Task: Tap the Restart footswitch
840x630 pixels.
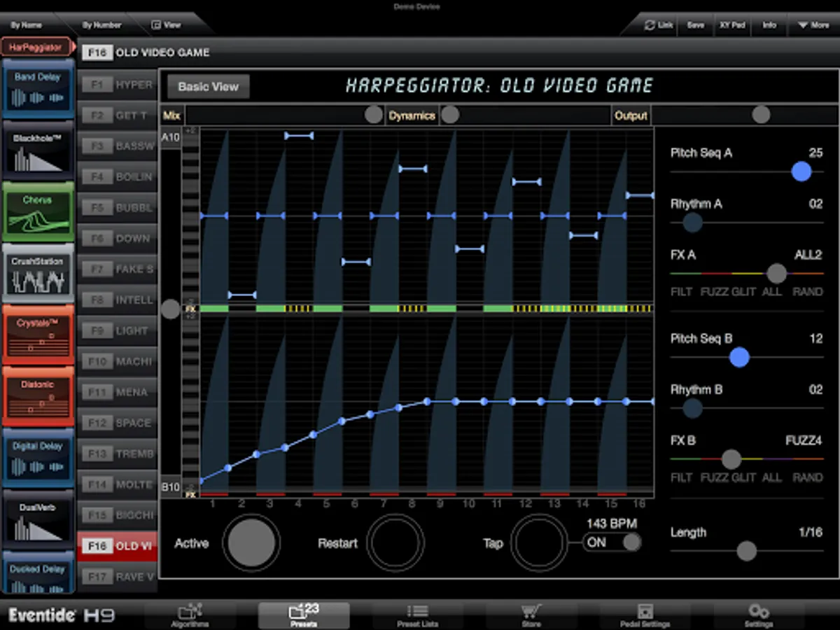Action: pyautogui.click(x=395, y=543)
